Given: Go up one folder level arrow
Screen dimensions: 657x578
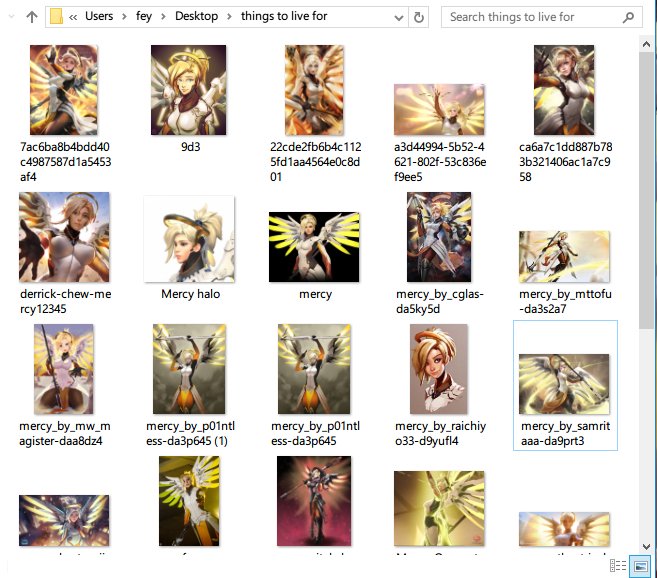Looking at the screenshot, I should (x=32, y=17).
